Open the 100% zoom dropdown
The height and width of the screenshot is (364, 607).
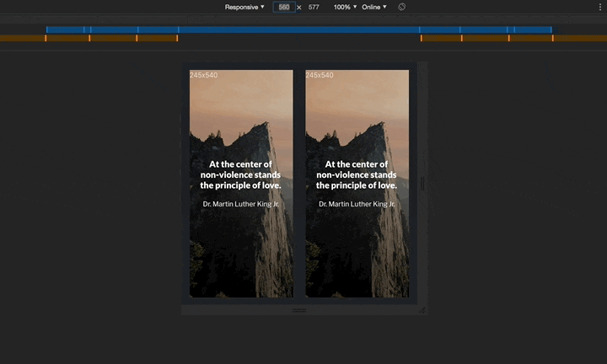[x=344, y=7]
